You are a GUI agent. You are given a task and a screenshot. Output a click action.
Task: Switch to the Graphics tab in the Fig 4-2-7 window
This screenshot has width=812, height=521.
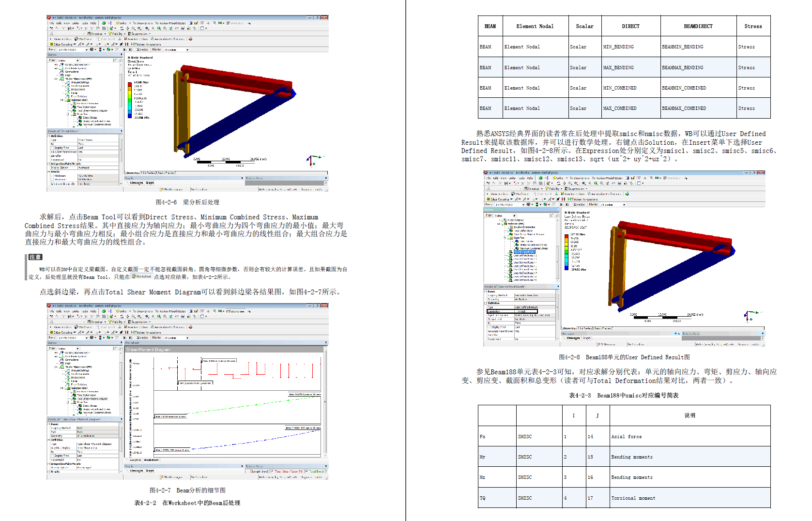point(136,460)
